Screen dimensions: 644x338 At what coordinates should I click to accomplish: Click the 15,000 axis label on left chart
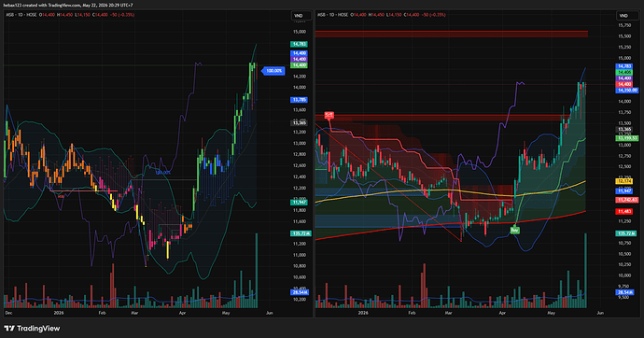pyautogui.click(x=299, y=32)
